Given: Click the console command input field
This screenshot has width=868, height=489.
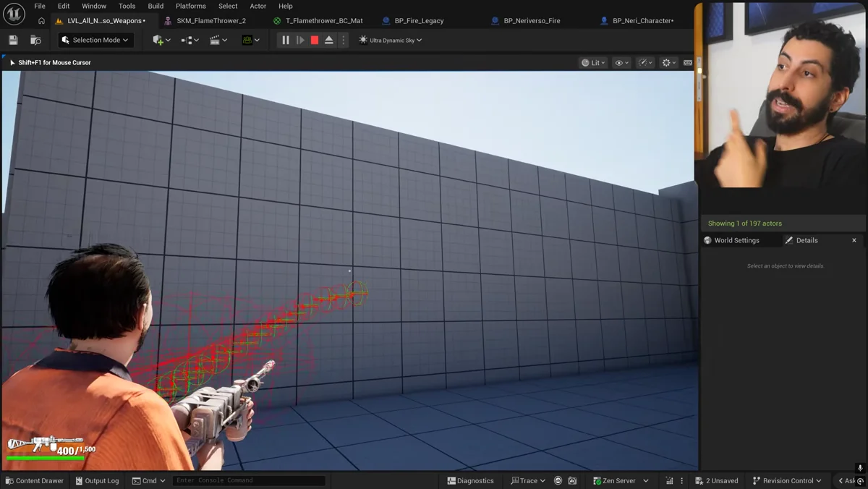Looking at the screenshot, I should coord(249,480).
